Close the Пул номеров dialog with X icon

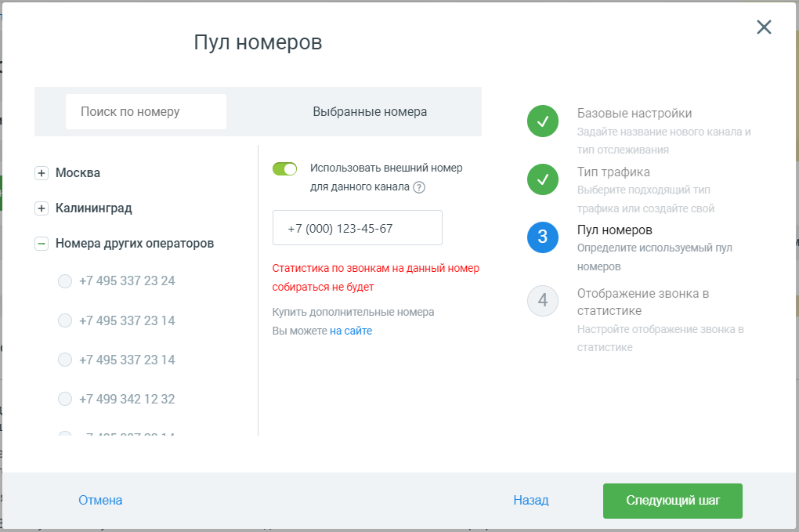click(764, 27)
